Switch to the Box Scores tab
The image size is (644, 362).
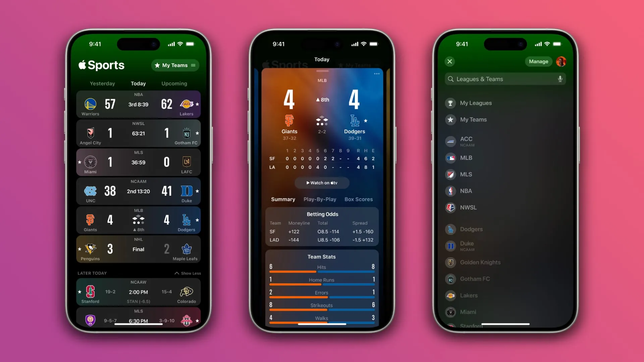pos(359,199)
